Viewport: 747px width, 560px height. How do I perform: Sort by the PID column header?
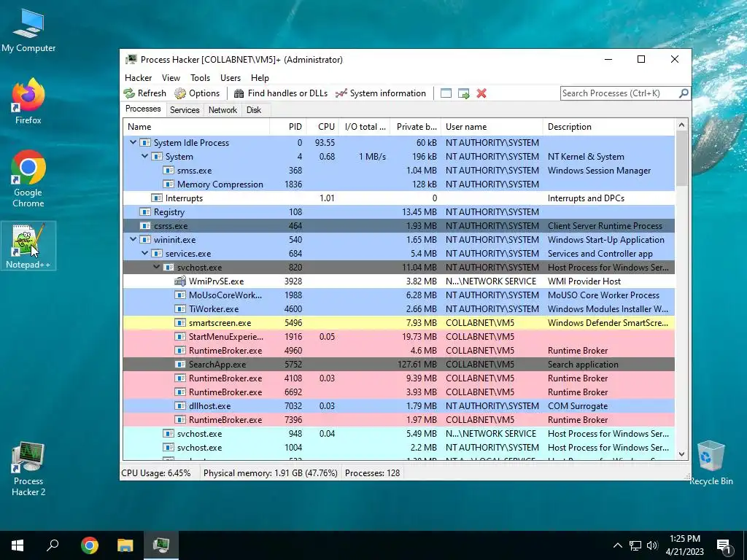point(287,127)
